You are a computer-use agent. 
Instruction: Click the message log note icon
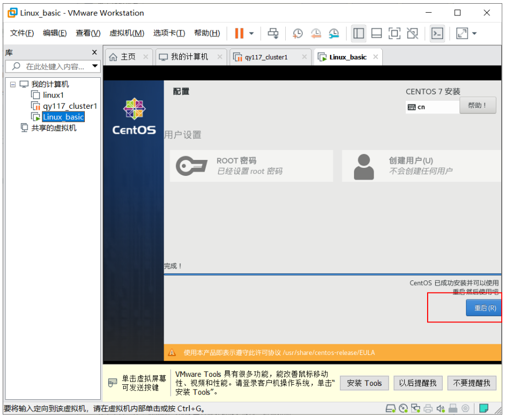tap(484, 408)
